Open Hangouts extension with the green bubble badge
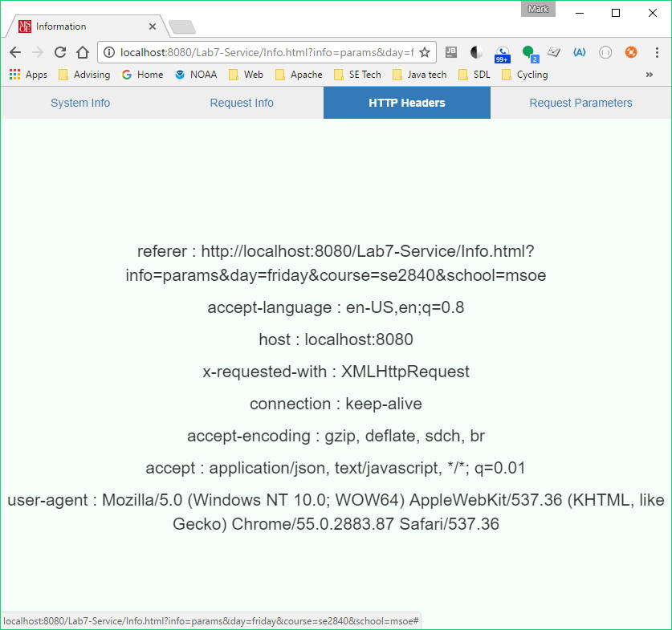Viewport: 672px width, 630px height. (528, 53)
